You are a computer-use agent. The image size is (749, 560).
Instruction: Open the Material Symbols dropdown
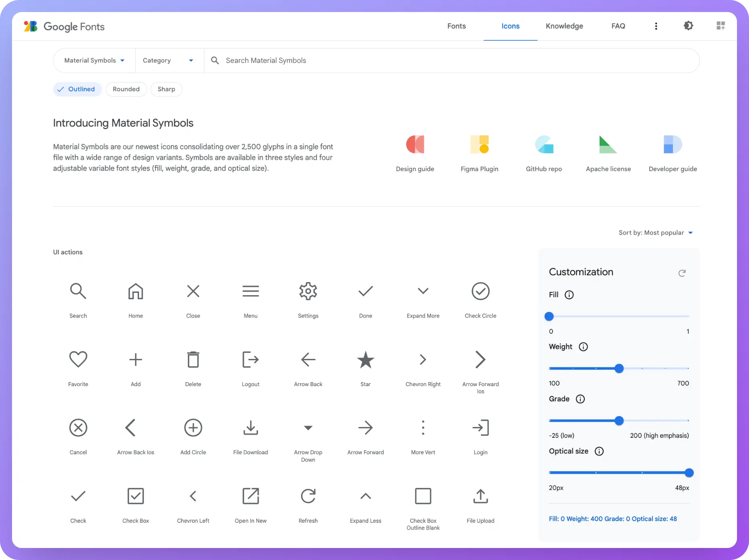95,60
